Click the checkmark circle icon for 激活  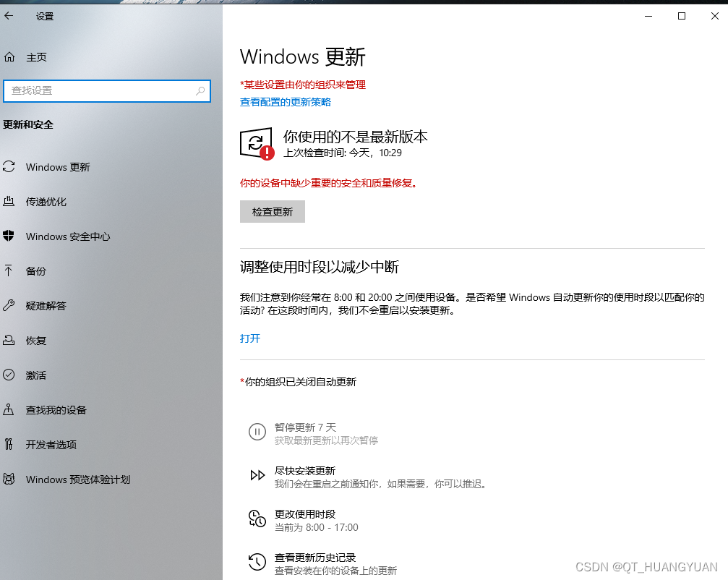9,375
